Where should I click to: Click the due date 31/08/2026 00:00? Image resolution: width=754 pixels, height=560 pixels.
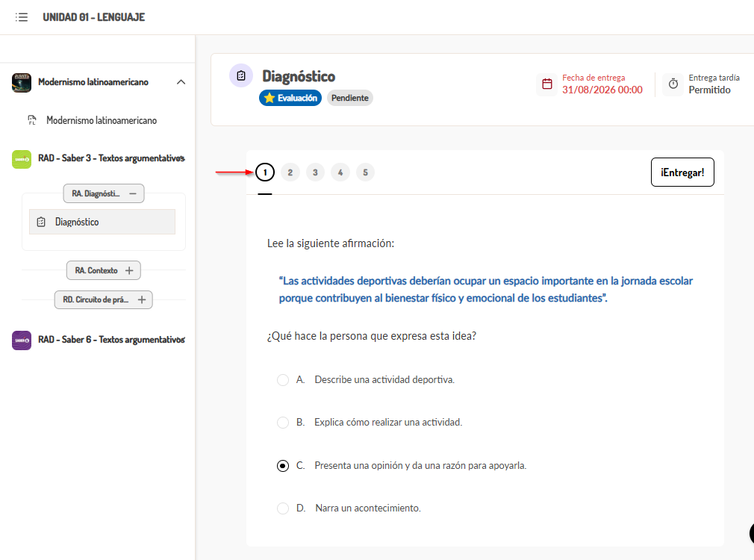pos(602,90)
